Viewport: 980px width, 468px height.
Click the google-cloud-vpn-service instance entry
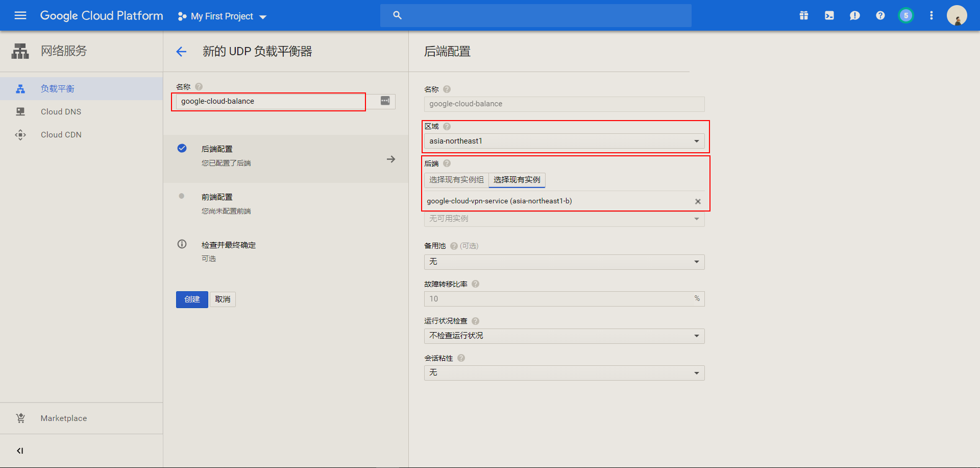point(499,201)
